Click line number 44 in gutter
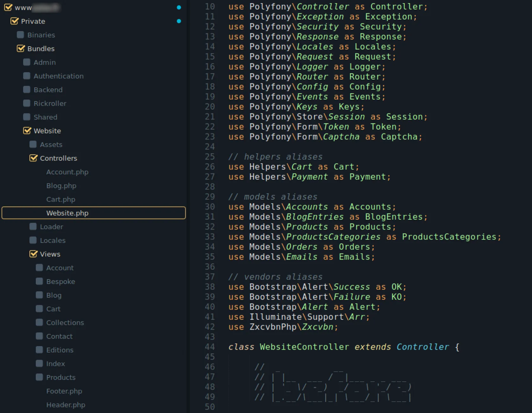Viewport: 532px width, 413px height. (x=210, y=347)
